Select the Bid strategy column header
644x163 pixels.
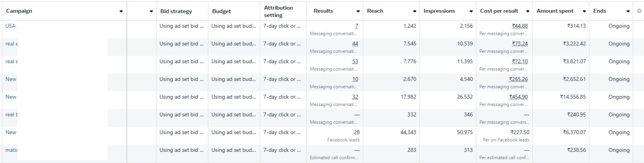tap(176, 11)
